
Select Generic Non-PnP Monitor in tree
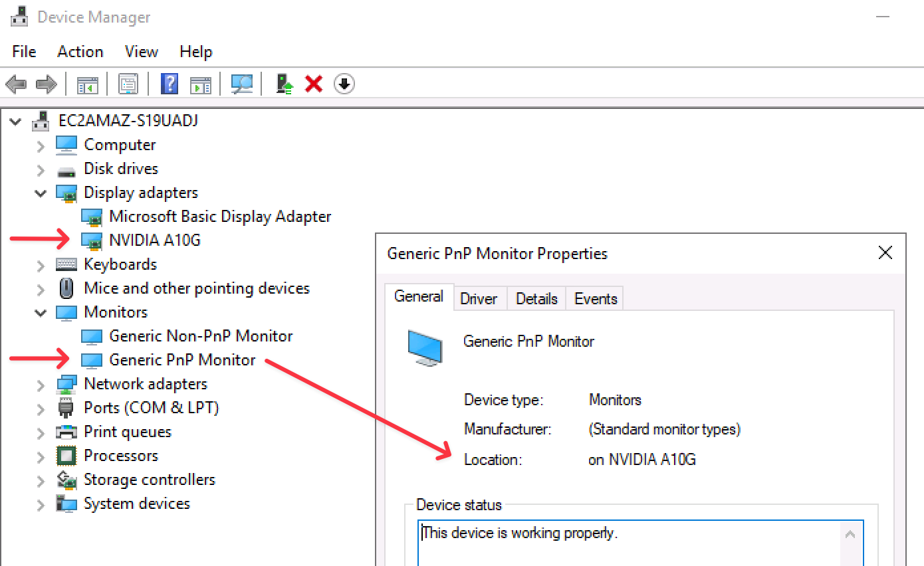click(201, 336)
